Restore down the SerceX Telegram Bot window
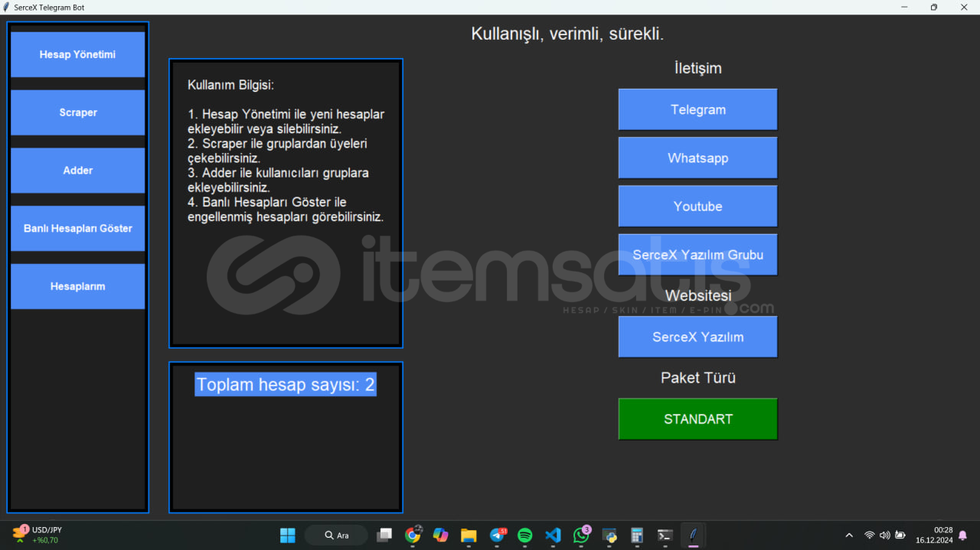Viewport: 980px width, 550px height. (x=934, y=7)
